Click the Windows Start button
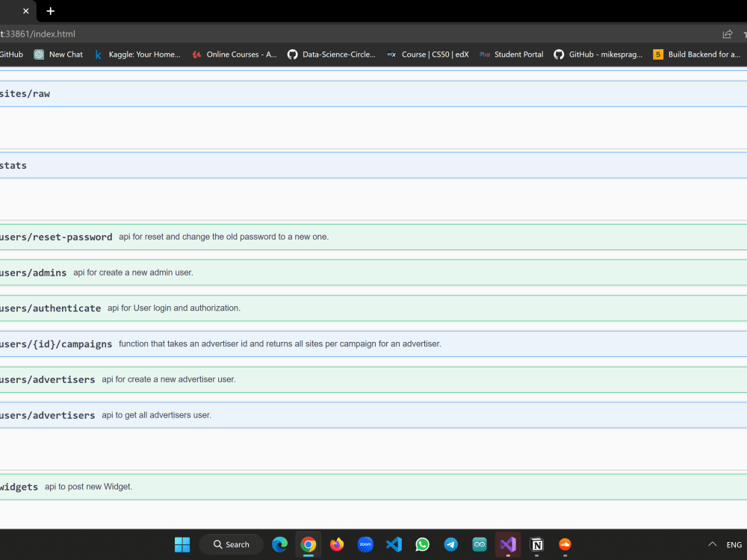Viewport: 747px width, 560px height. (x=182, y=544)
